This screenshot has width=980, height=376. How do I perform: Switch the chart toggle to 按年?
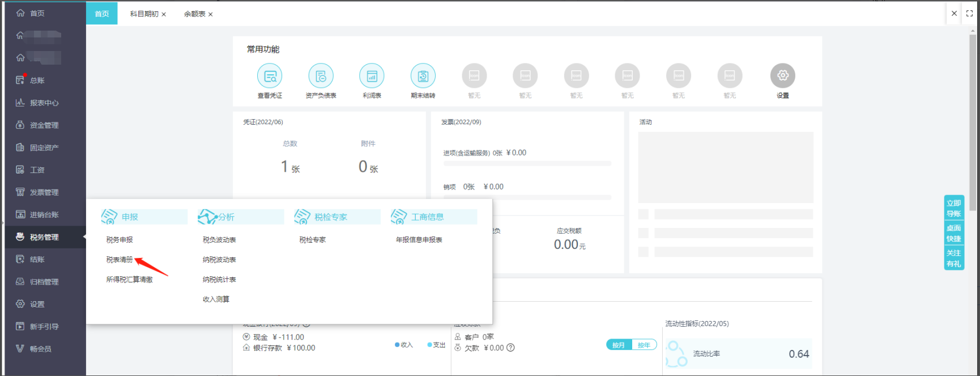click(x=644, y=345)
